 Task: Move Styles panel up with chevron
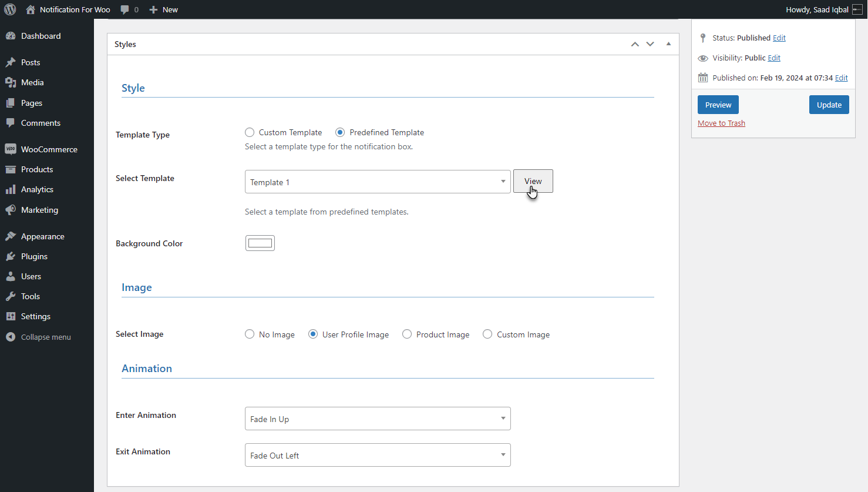pyautogui.click(x=635, y=44)
